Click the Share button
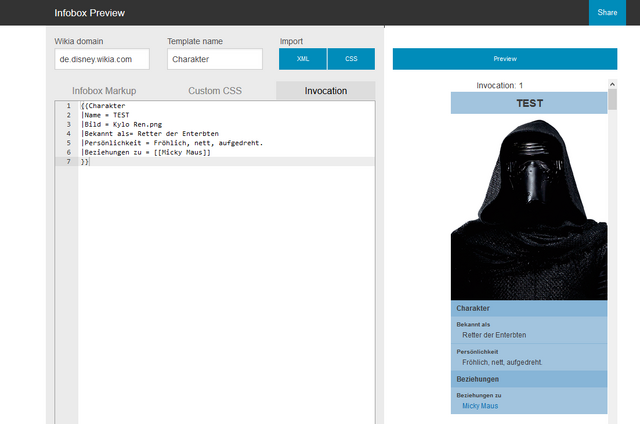 click(607, 13)
